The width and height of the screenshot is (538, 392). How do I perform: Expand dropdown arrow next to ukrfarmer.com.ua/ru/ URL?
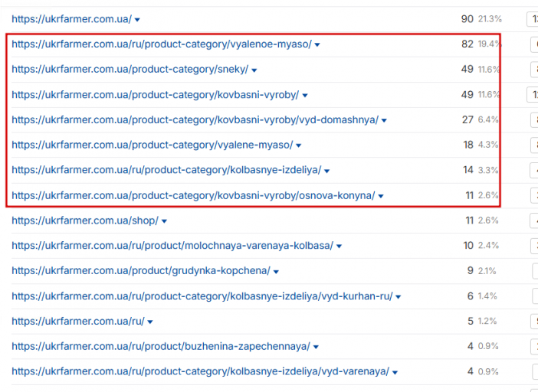(x=150, y=322)
